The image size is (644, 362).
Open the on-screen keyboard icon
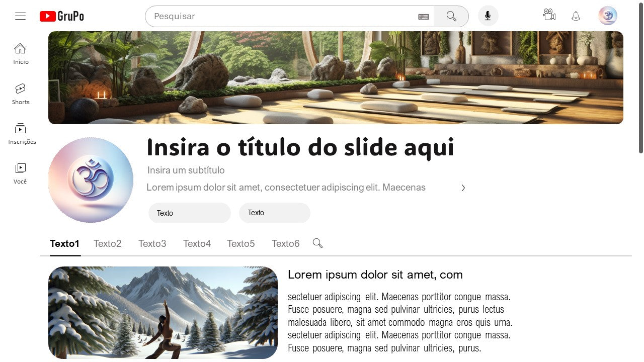coord(424,17)
